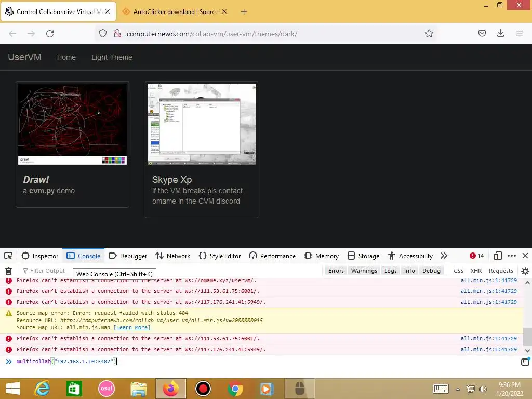The image size is (532, 399).
Task: Open the Skype Xp VM thumbnail
Action: [202, 124]
